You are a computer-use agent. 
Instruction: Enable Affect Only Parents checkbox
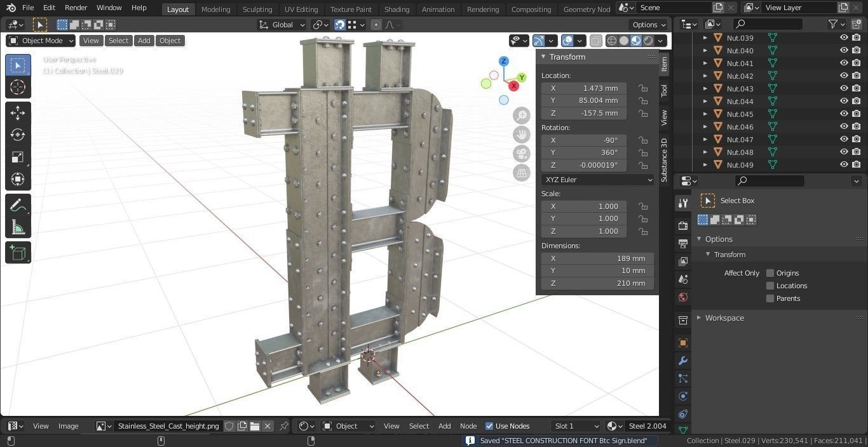point(770,298)
